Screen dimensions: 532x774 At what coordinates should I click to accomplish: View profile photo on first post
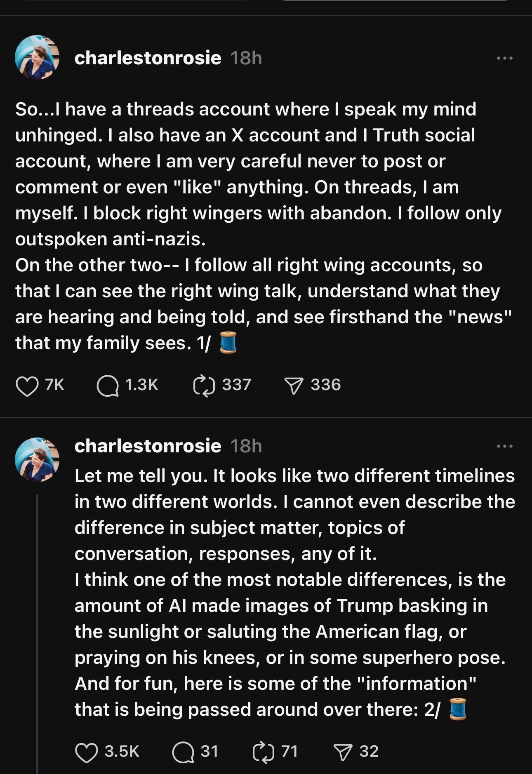tap(37, 57)
